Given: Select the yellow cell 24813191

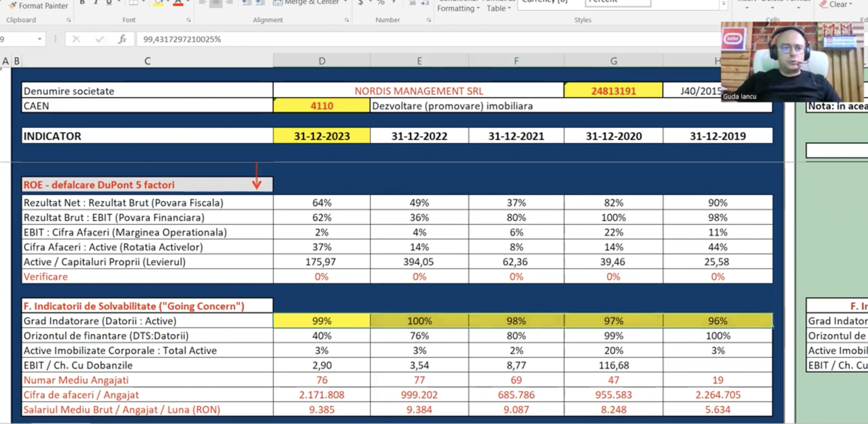Looking at the screenshot, I should tap(614, 91).
